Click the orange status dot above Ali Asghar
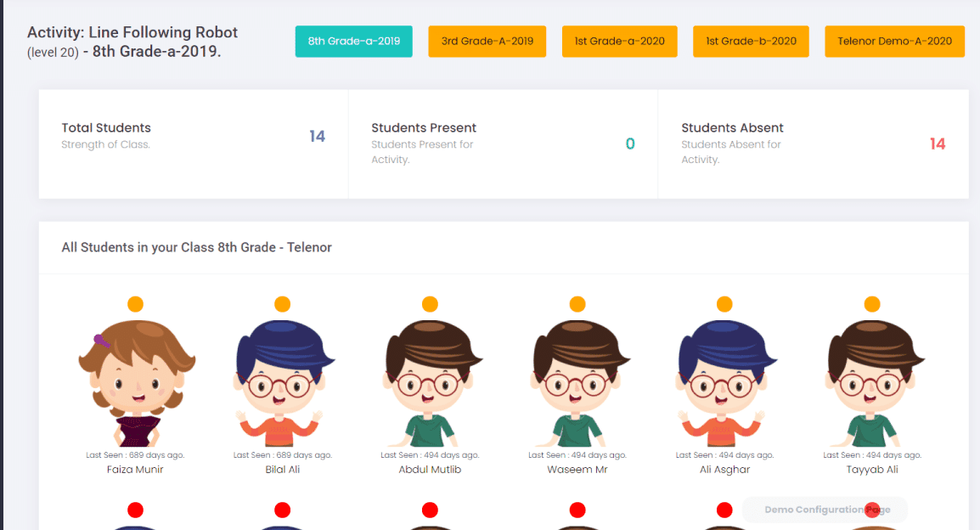 click(724, 304)
